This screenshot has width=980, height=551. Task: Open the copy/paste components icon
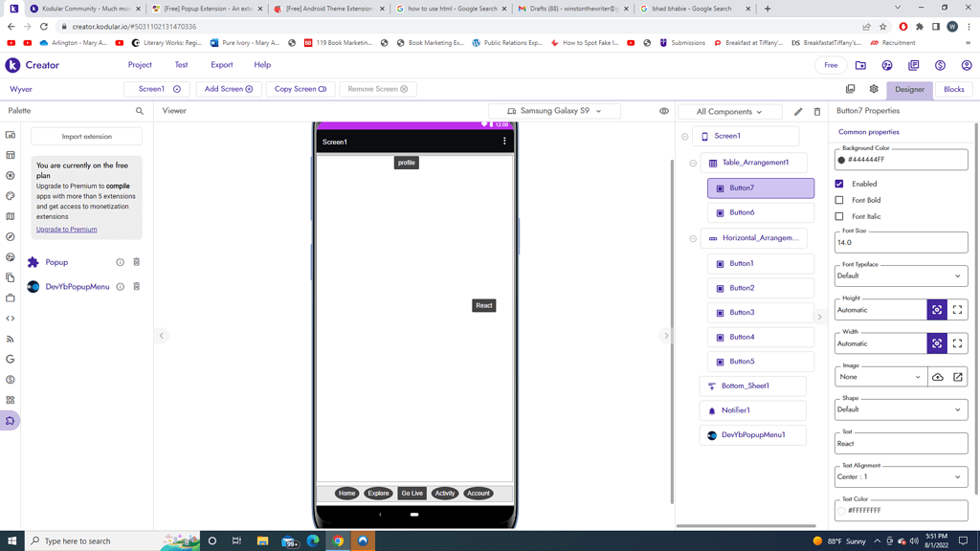[x=850, y=89]
